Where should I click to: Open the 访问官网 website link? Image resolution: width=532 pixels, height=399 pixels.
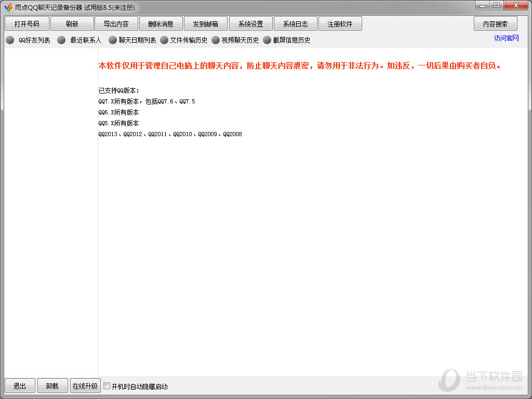point(506,38)
